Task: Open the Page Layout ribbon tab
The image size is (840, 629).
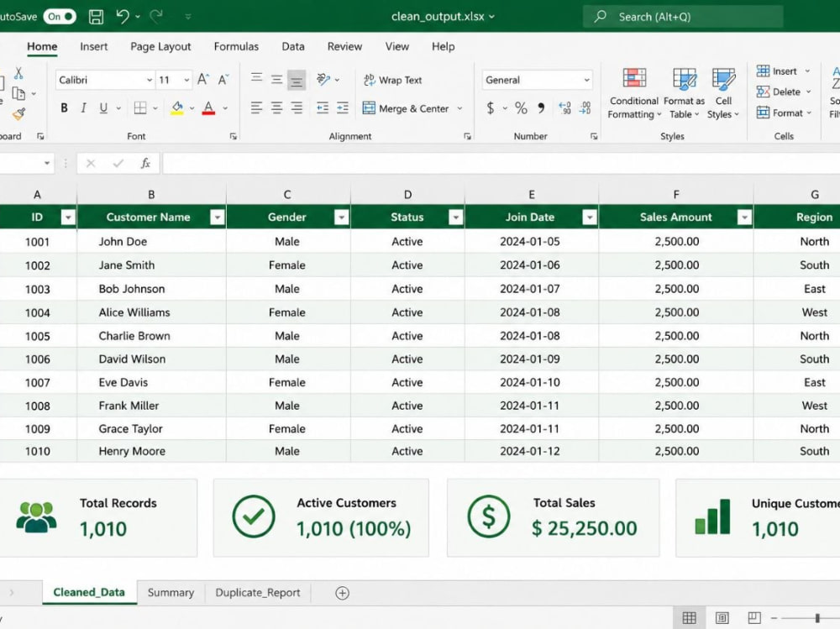Action: (160, 47)
